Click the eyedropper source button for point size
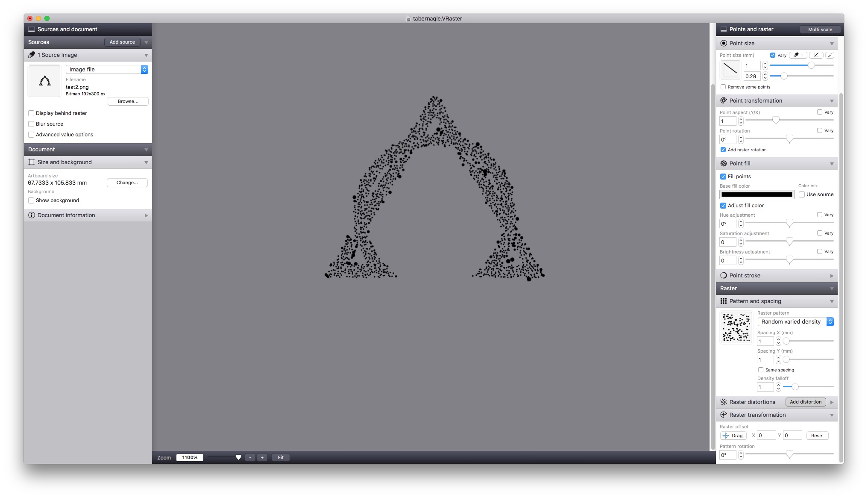The height and width of the screenshot is (498, 868). pyautogui.click(x=798, y=55)
